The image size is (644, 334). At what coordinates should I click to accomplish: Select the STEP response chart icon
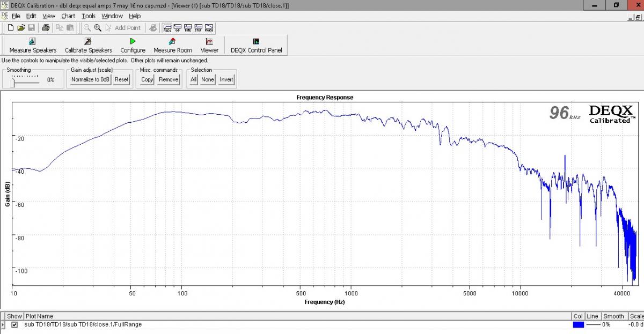click(x=199, y=28)
